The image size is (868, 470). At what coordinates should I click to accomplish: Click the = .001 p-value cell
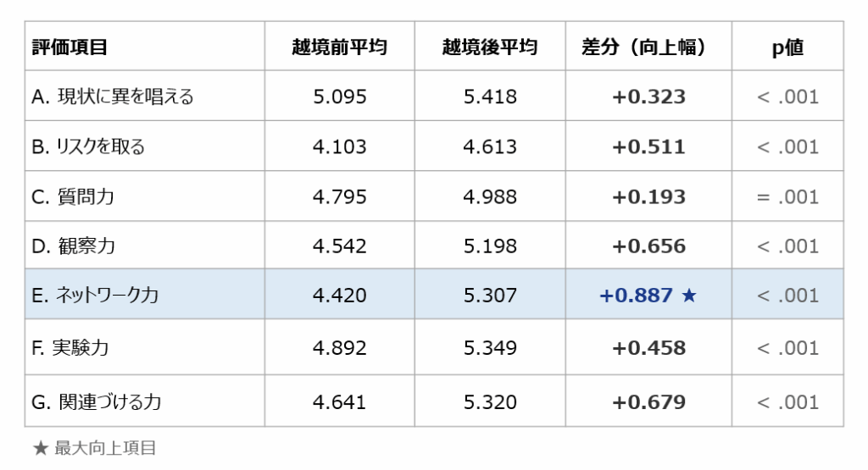tap(787, 196)
